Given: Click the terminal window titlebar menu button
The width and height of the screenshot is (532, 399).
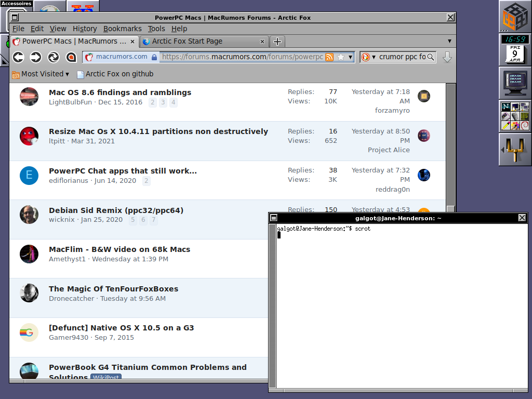Looking at the screenshot, I should tap(274, 218).
